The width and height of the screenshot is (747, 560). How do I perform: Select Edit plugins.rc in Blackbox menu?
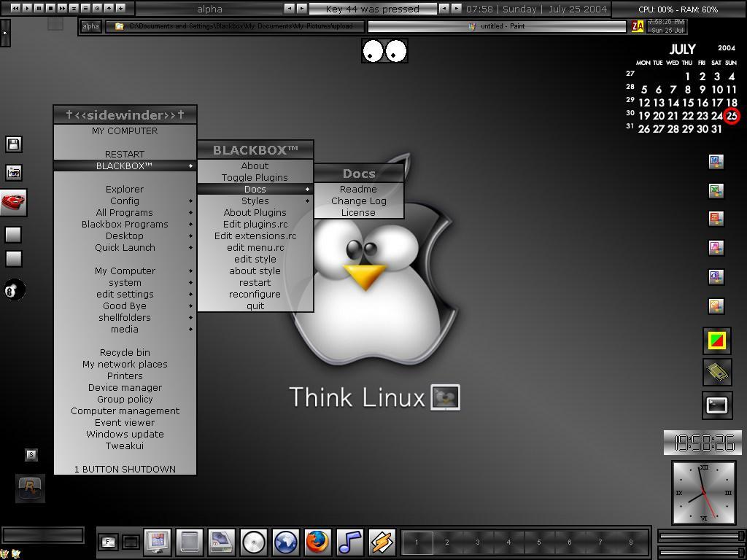(255, 225)
